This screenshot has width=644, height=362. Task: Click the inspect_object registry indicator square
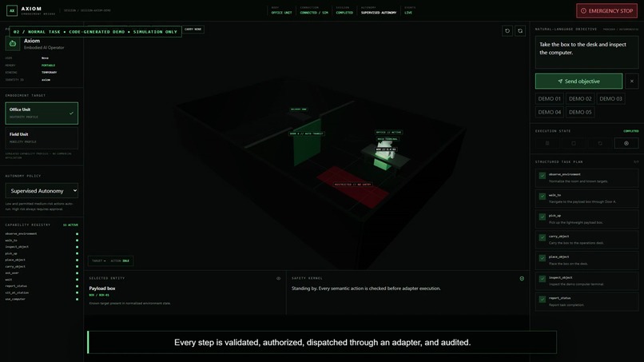(77, 247)
